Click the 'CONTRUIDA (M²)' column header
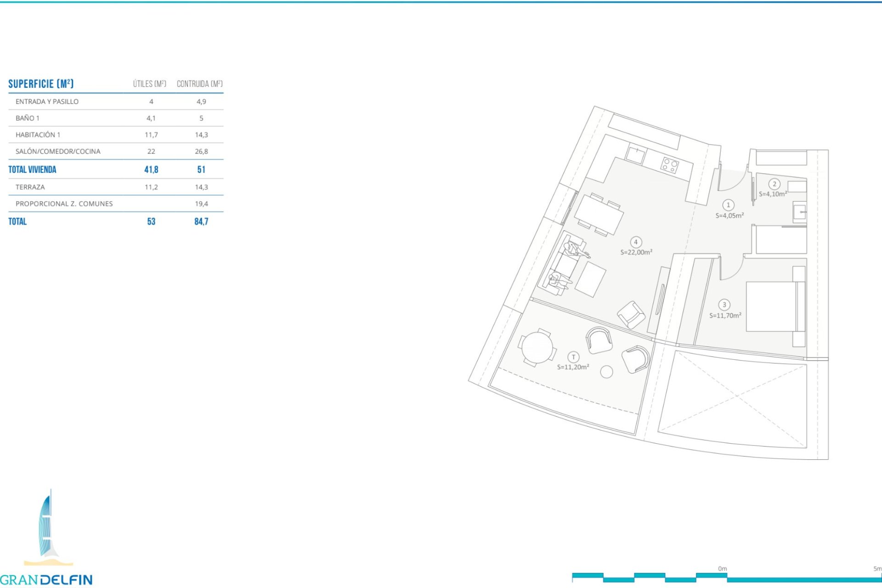 tap(200, 84)
